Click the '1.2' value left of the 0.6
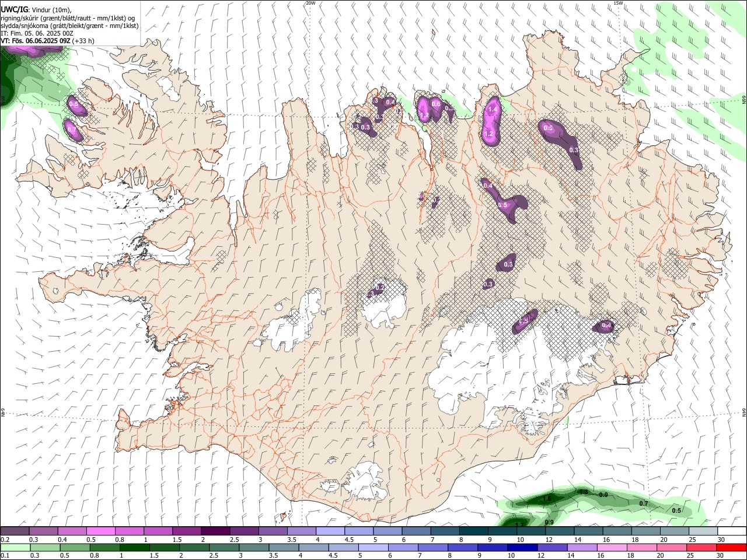This screenshot has width=747, height=560. click(x=424, y=116)
